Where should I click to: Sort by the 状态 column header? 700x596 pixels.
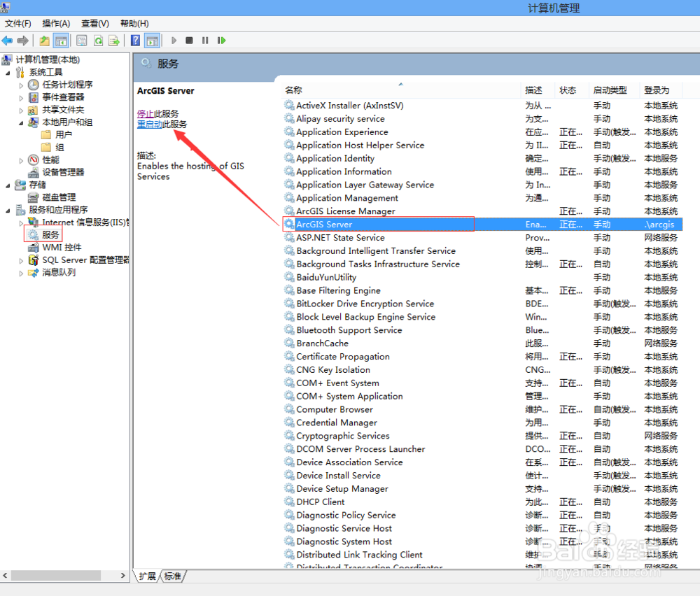click(572, 90)
